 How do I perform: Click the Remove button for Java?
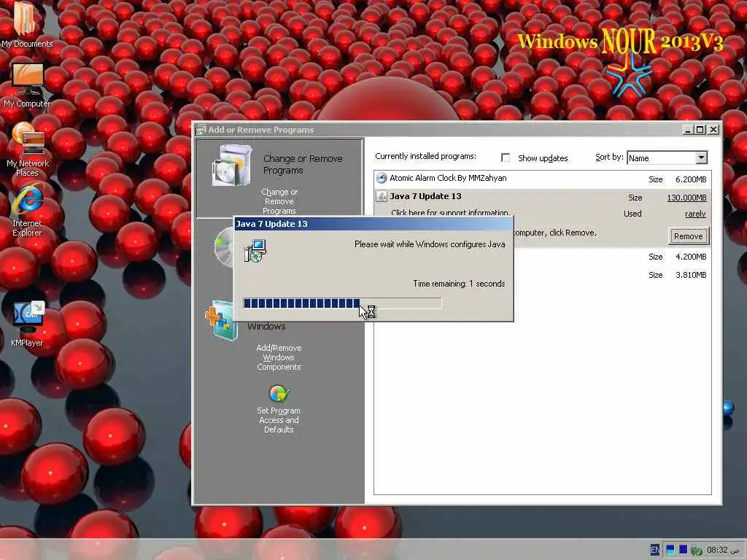tap(689, 236)
